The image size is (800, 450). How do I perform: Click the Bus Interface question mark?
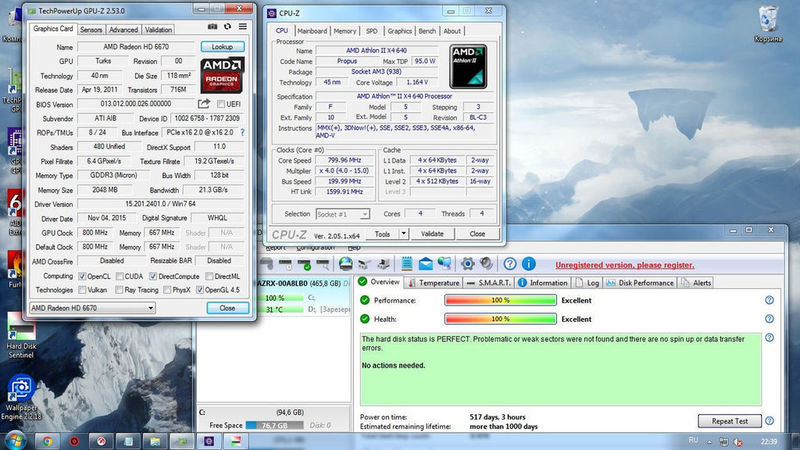(x=242, y=133)
